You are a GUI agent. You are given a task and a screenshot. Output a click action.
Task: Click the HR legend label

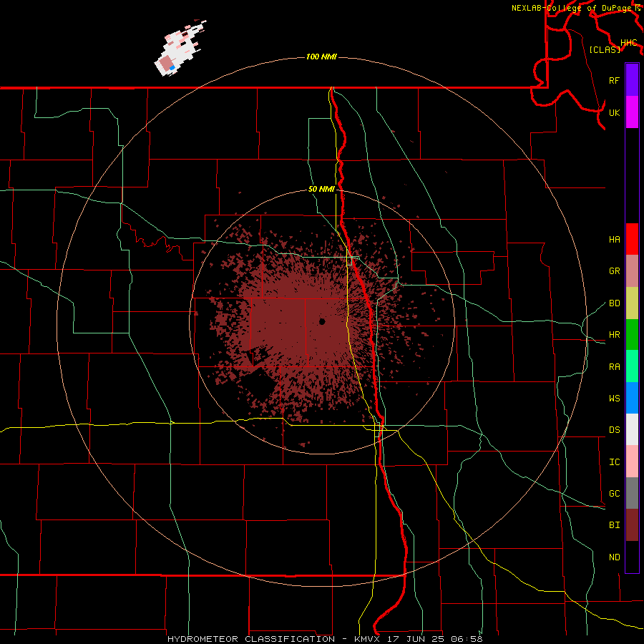(x=614, y=335)
